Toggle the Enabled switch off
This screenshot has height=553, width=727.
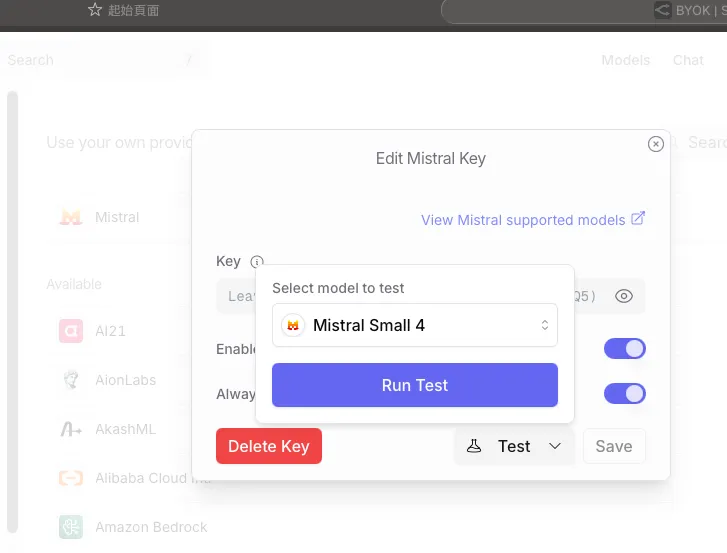624,349
